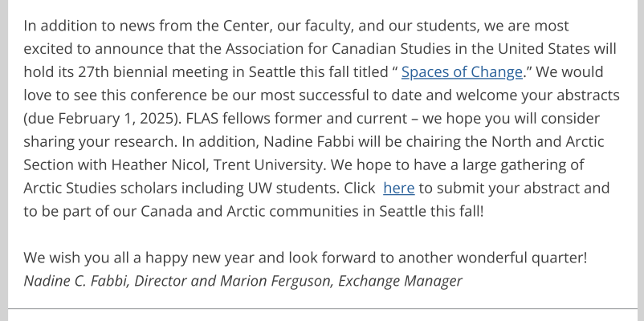Open the "Spaces of Change" link
The image size is (644, 321).
(462, 72)
